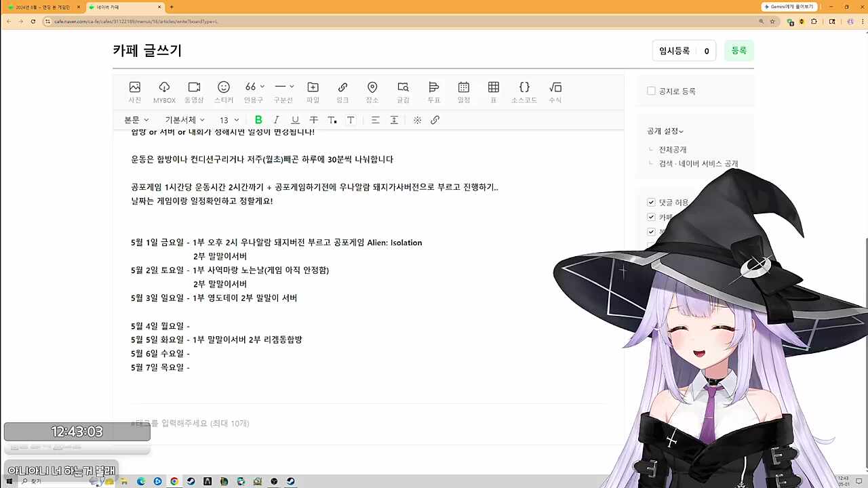This screenshot has width=868, height=488.
Task: Place cursor after 5월 6일 수요일 line
Action: click(x=191, y=354)
